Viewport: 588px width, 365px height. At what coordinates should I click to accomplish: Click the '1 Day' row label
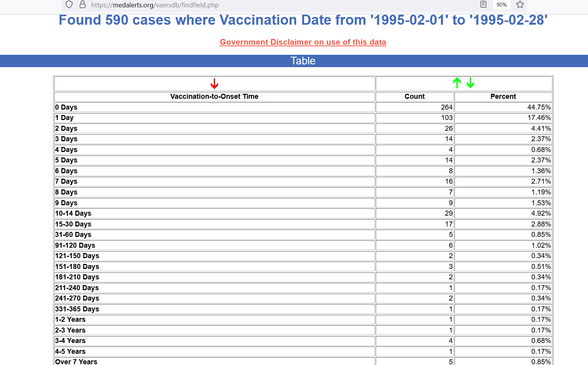(x=64, y=118)
